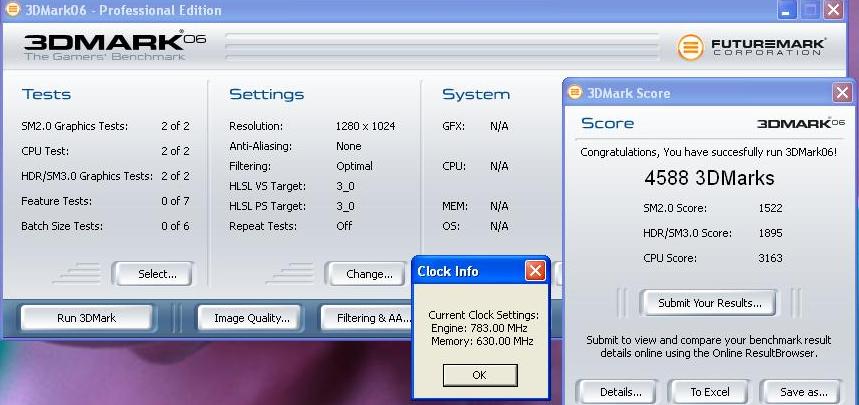This screenshot has height=405, width=859.
Task: Click the Clock Info title bar
Action: (x=465, y=271)
